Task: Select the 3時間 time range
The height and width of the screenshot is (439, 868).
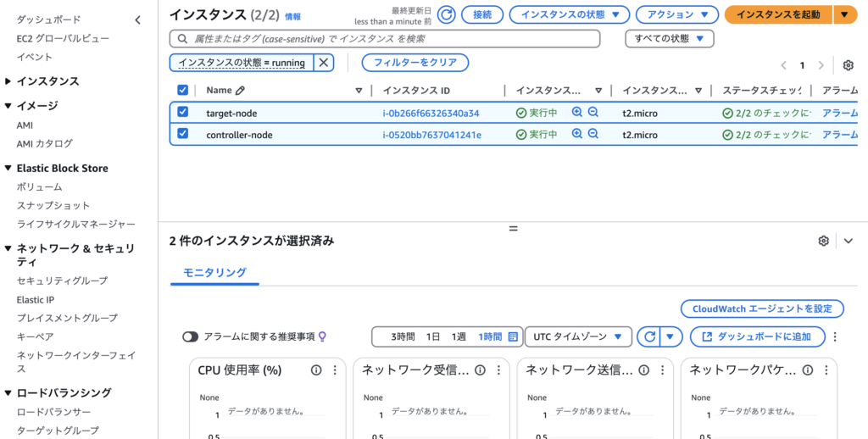Action: [403, 336]
